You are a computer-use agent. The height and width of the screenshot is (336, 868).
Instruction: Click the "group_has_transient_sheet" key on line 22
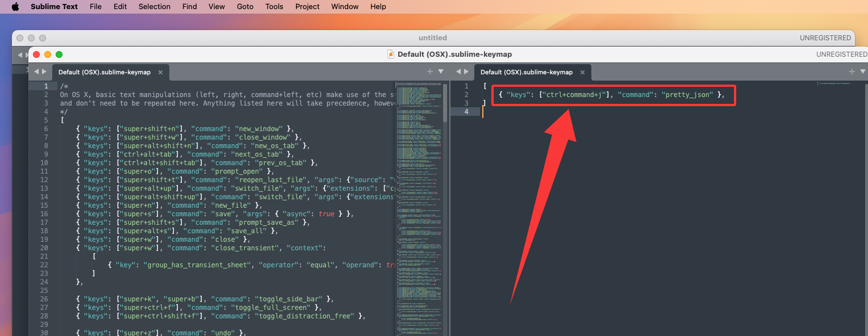196,265
